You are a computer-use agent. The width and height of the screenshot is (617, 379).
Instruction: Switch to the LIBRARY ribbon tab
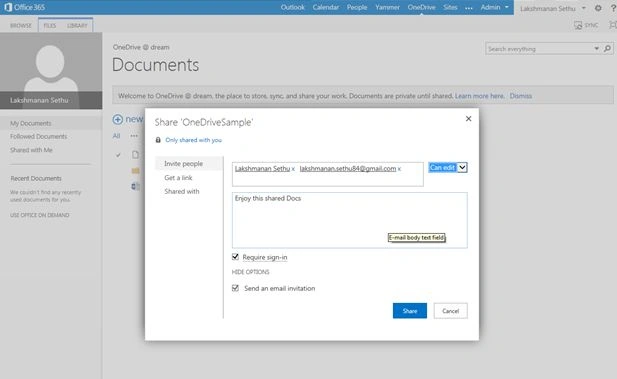click(77, 26)
